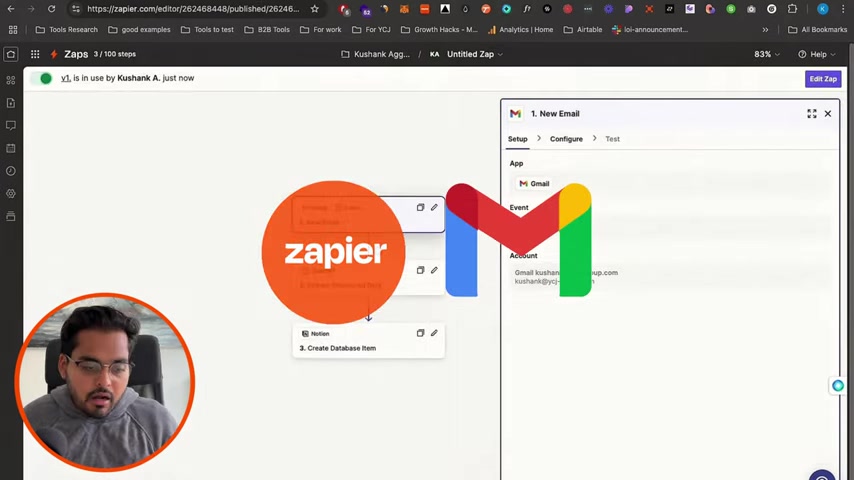This screenshot has width=854, height=480.
Task: Click the edit pencil on step two card
Action: (434, 270)
